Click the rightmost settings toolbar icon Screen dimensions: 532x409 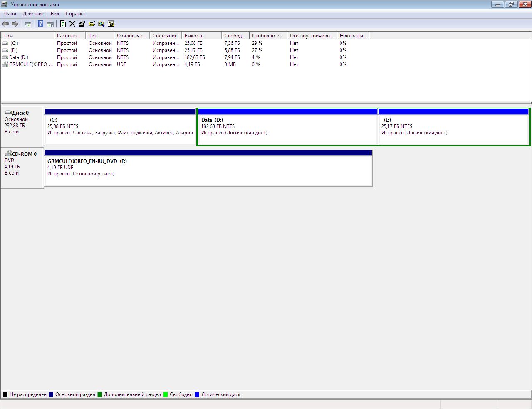111,24
